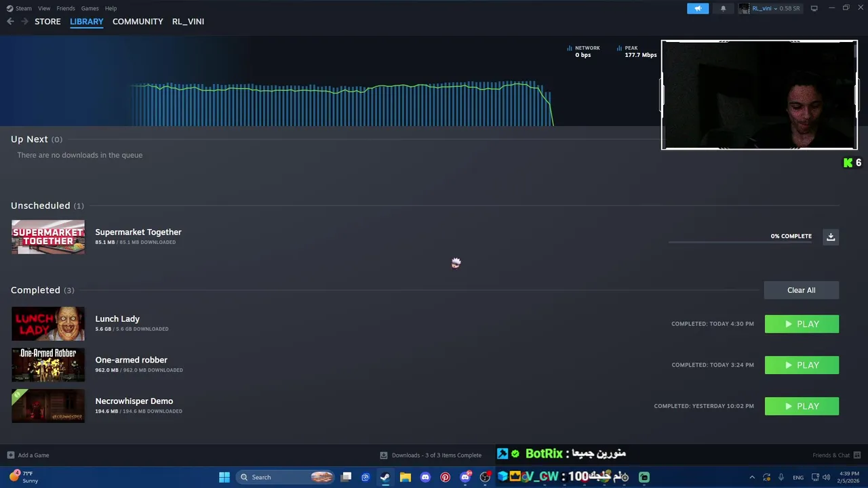Open the Help menu
Image resolution: width=868 pixels, height=488 pixels.
point(111,8)
